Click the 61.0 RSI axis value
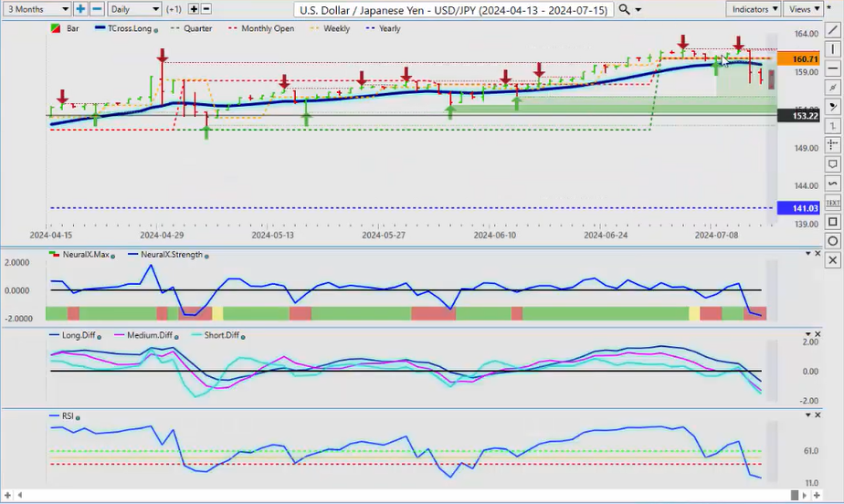844x504 pixels. click(x=810, y=451)
